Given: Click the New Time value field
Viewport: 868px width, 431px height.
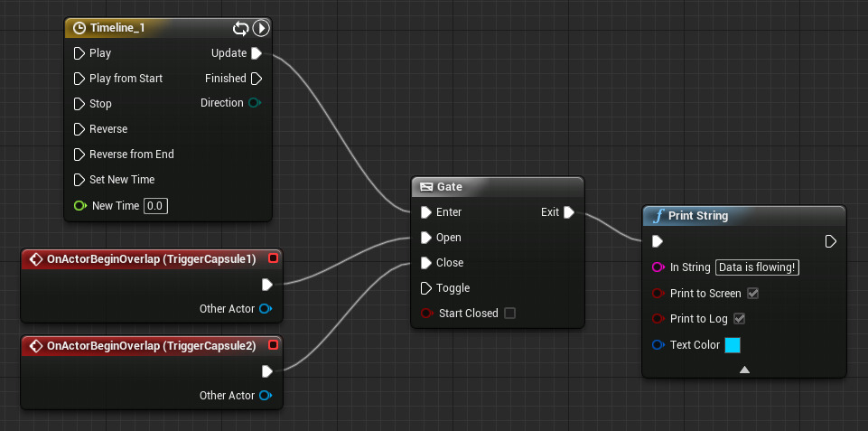Looking at the screenshot, I should [x=155, y=206].
